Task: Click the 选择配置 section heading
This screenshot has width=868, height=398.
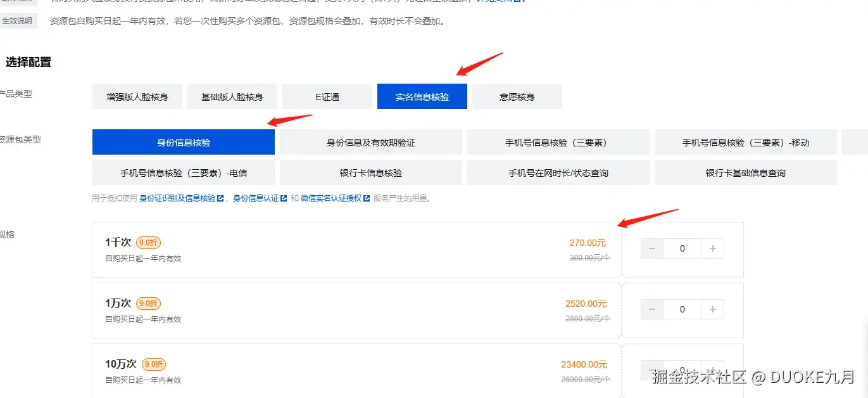Action: (28, 62)
